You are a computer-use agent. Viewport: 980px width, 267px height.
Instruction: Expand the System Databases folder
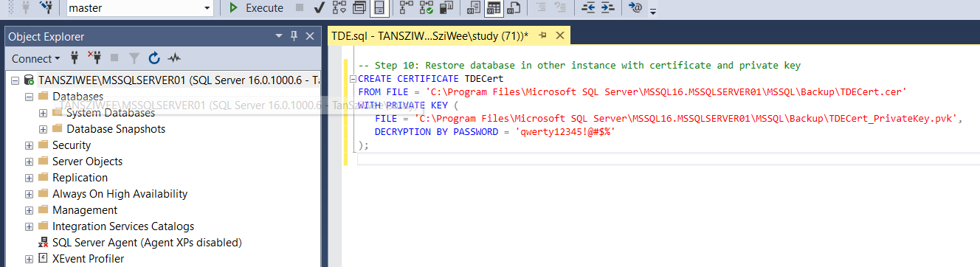tap(43, 113)
